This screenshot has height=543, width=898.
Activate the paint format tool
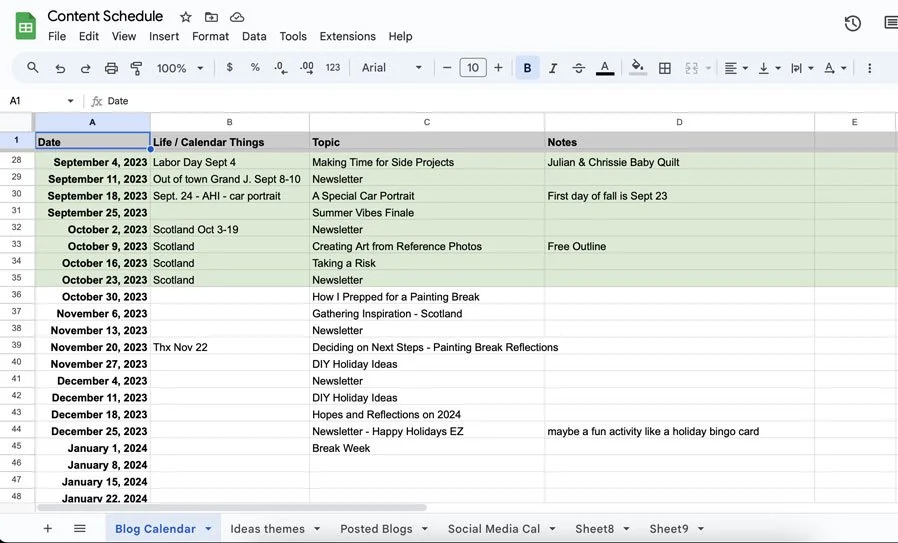tap(136, 68)
